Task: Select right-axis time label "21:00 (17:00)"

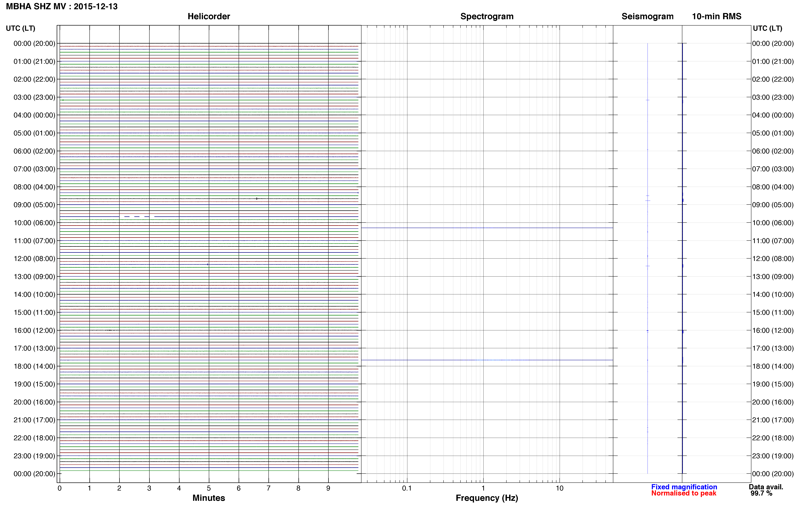Action: pyautogui.click(x=773, y=420)
